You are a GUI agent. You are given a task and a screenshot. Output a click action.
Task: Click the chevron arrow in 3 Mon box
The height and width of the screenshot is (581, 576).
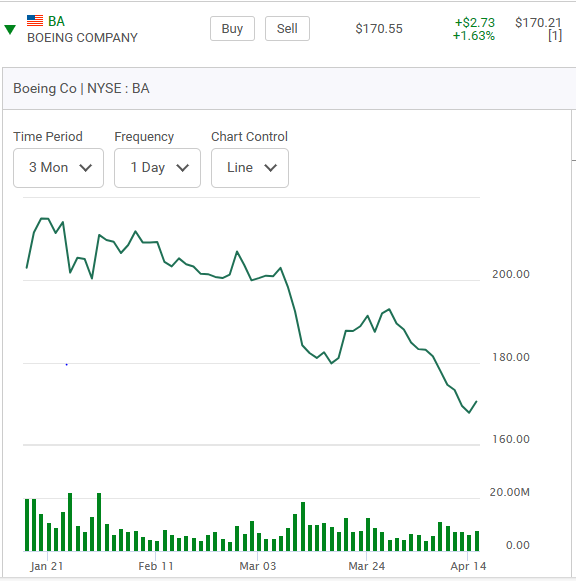(x=86, y=168)
